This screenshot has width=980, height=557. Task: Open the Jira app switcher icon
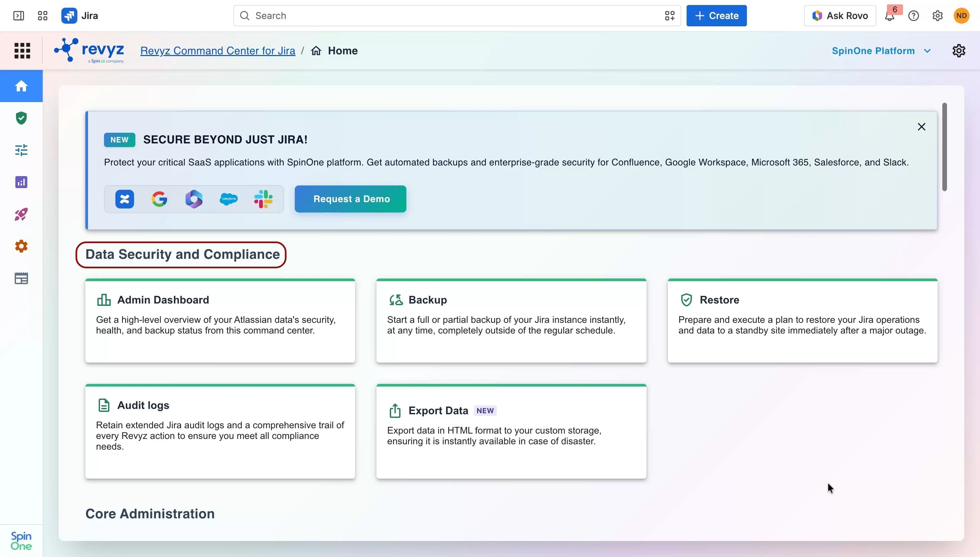(42, 16)
